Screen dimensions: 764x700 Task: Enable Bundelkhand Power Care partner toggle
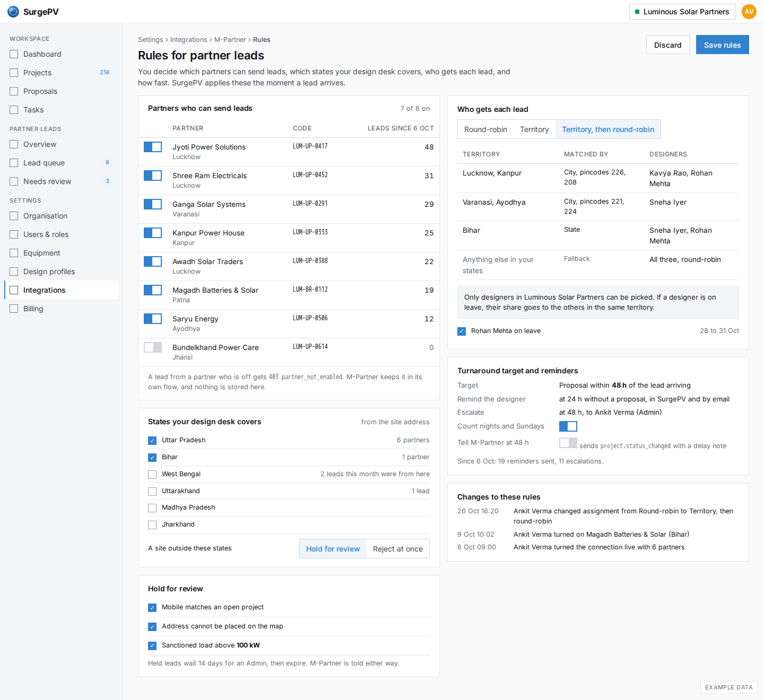(x=153, y=347)
